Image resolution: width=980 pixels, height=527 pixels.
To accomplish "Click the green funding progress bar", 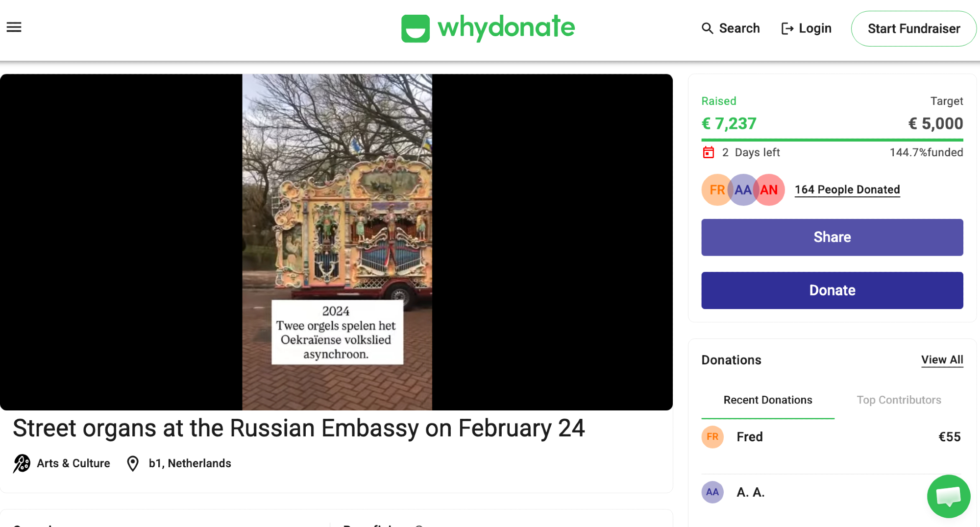I will 832,140.
